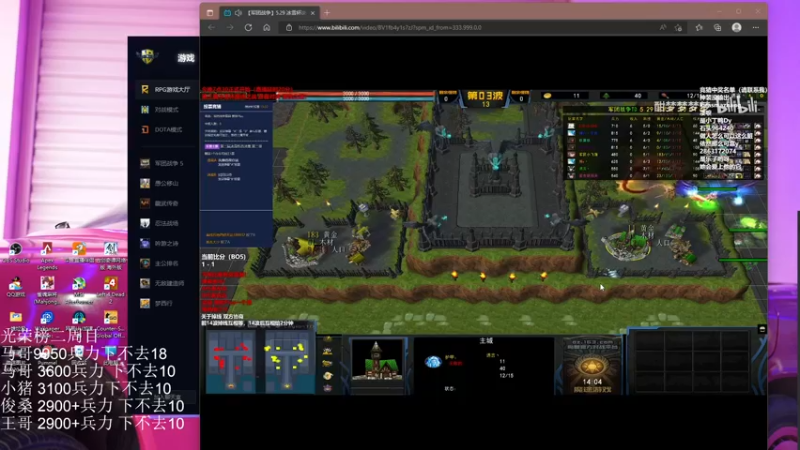Image resolution: width=800 pixels, height=450 pixels.
Task: Click the wave 03 indicator at top
Action: click(x=485, y=98)
